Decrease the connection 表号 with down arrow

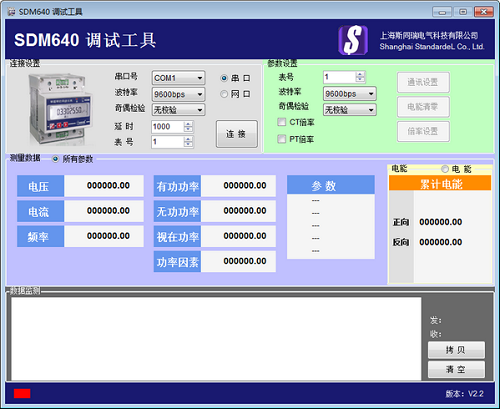(188, 145)
